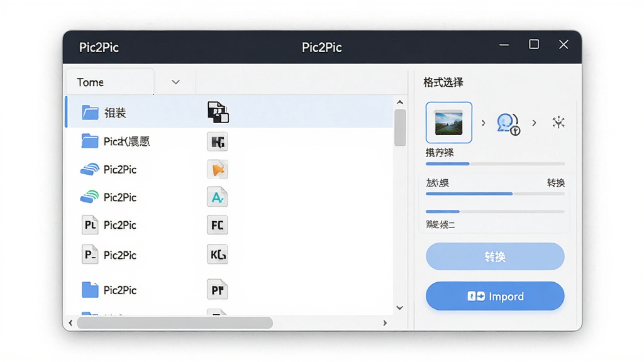Click the sparkle network icon

pos(558,123)
